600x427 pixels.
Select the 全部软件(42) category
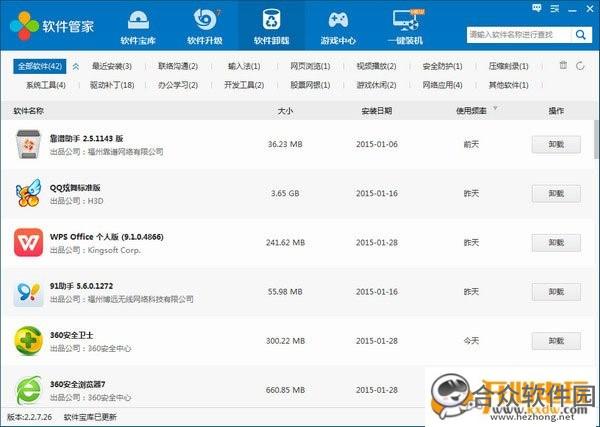tap(40, 66)
